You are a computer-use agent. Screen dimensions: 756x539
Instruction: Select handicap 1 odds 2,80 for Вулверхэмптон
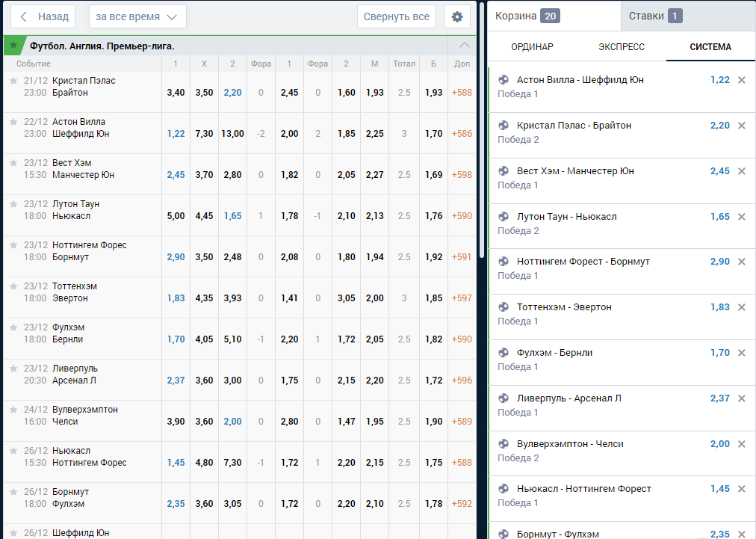(x=289, y=422)
